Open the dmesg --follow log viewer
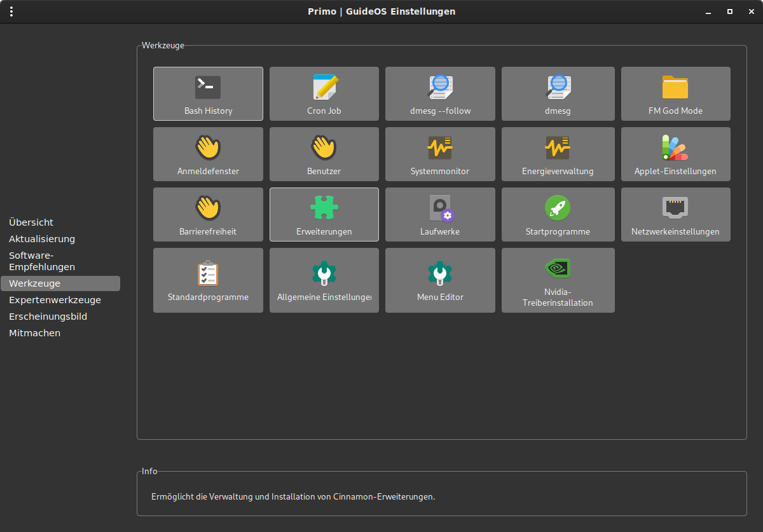Screen dimensions: 763x532 (440, 94)
